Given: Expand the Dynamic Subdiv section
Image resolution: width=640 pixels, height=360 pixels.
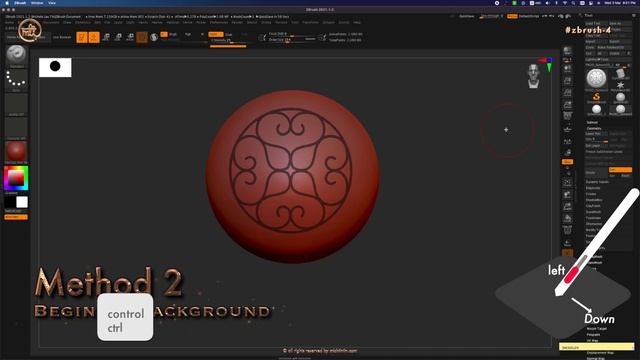Looking at the screenshot, I should click(x=598, y=182).
